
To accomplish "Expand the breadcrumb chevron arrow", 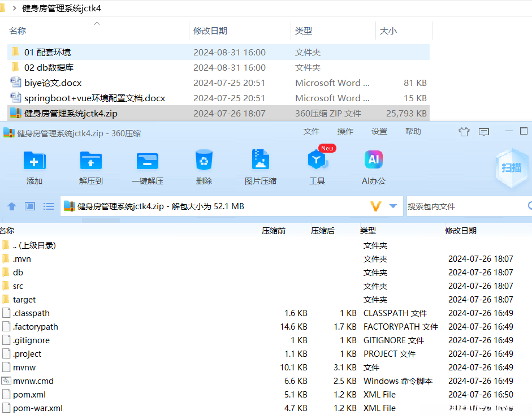I will pyautogui.click(x=14, y=8).
